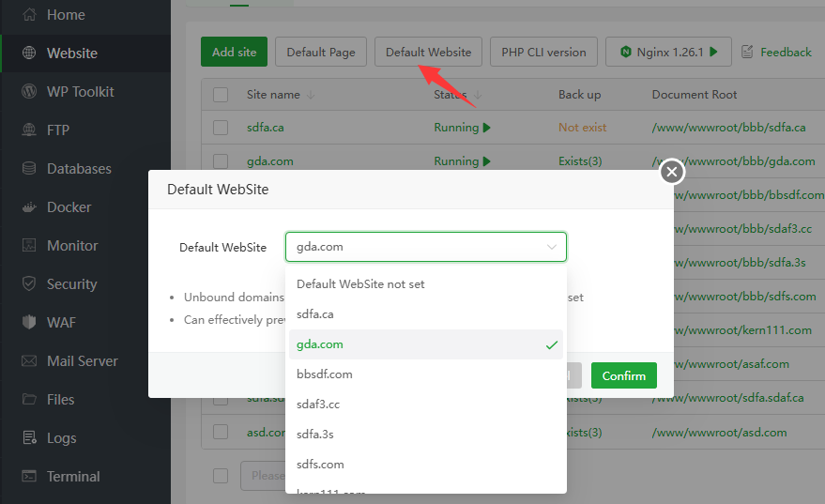The height and width of the screenshot is (504, 825).
Task: Choose sdfs.com from dropdown
Action: 426,464
